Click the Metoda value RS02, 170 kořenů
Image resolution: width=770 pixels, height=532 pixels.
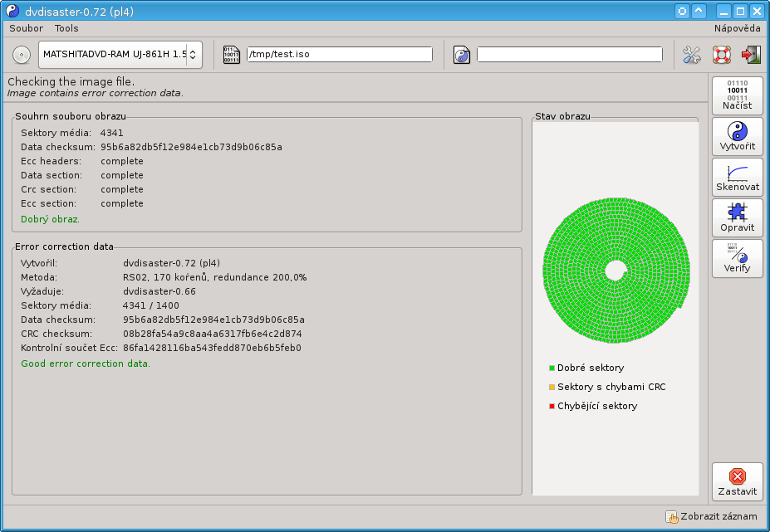click(214, 278)
